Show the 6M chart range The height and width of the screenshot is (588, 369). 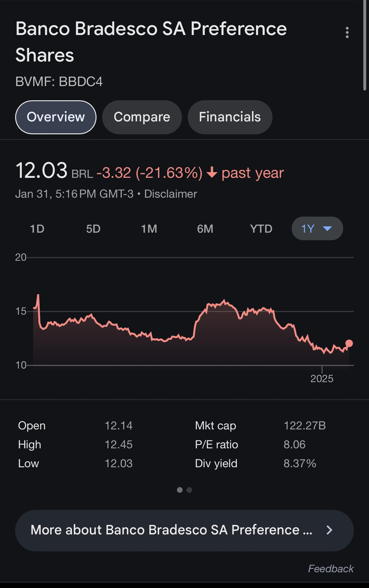tap(205, 229)
